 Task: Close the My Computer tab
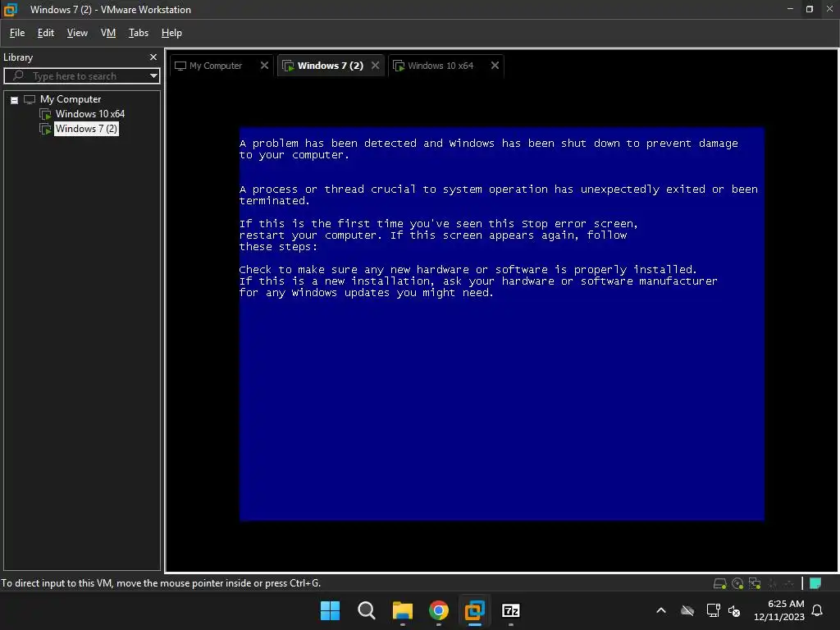click(x=264, y=66)
